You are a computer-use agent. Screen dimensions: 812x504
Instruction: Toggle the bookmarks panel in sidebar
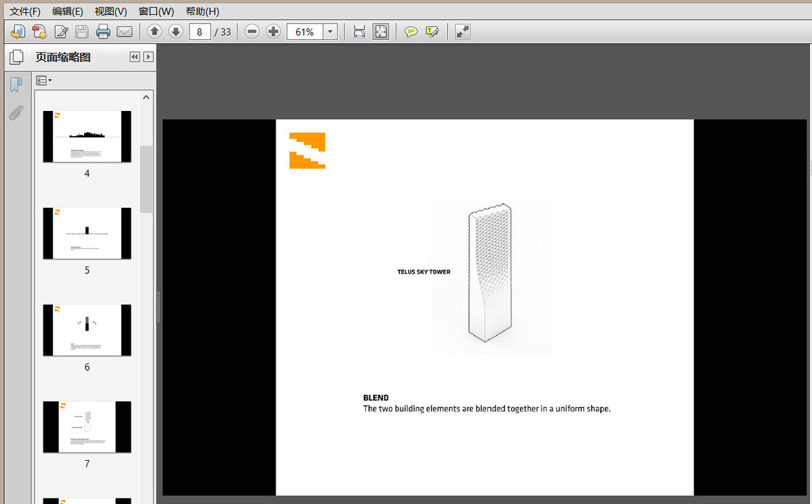(x=16, y=85)
